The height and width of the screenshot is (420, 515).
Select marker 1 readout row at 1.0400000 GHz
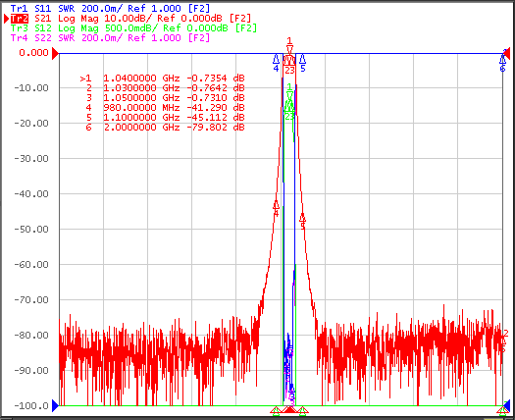(162, 79)
